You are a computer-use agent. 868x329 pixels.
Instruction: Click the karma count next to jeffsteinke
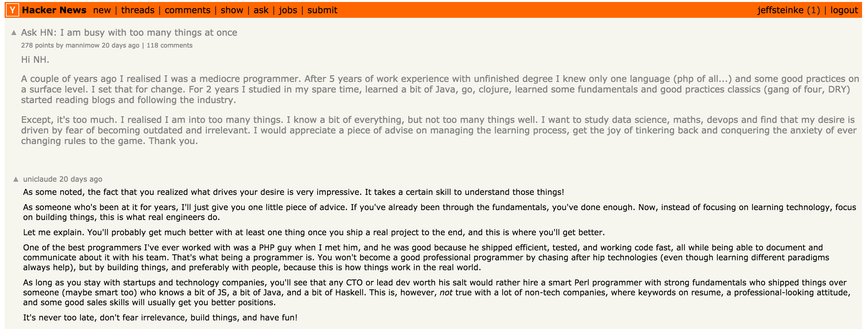[813, 10]
